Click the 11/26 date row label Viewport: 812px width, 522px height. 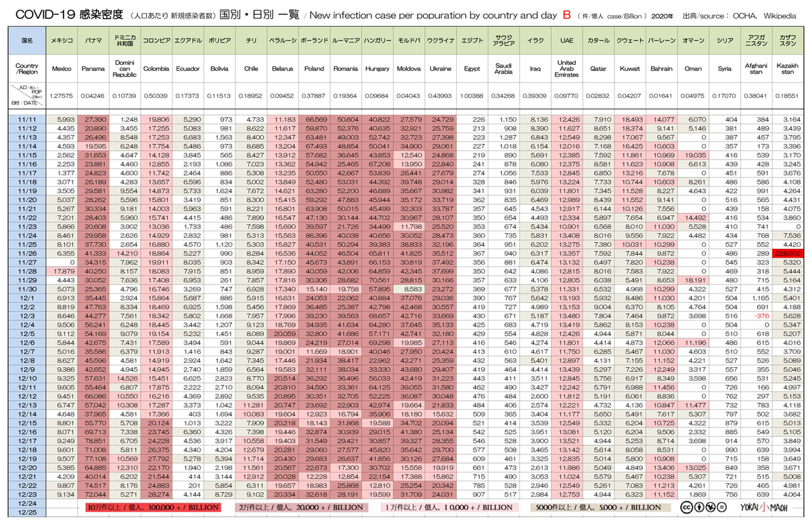[x=26, y=252]
